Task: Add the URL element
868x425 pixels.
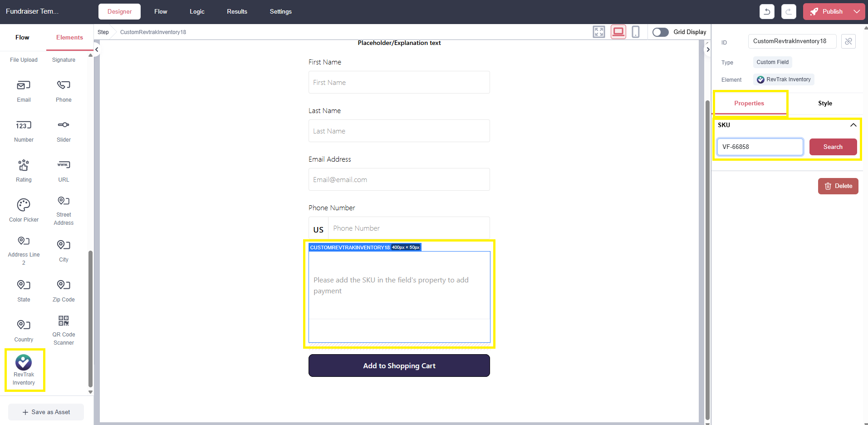Action: pos(64,171)
